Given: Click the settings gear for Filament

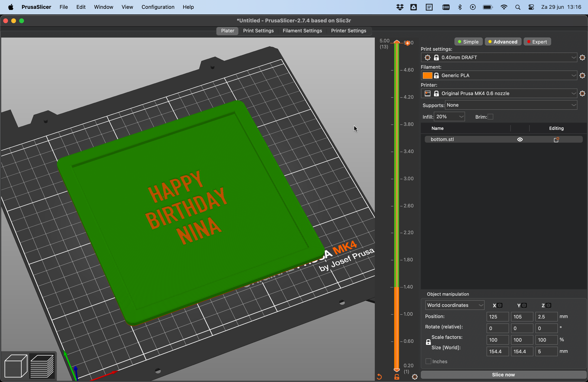Looking at the screenshot, I should click(582, 75).
